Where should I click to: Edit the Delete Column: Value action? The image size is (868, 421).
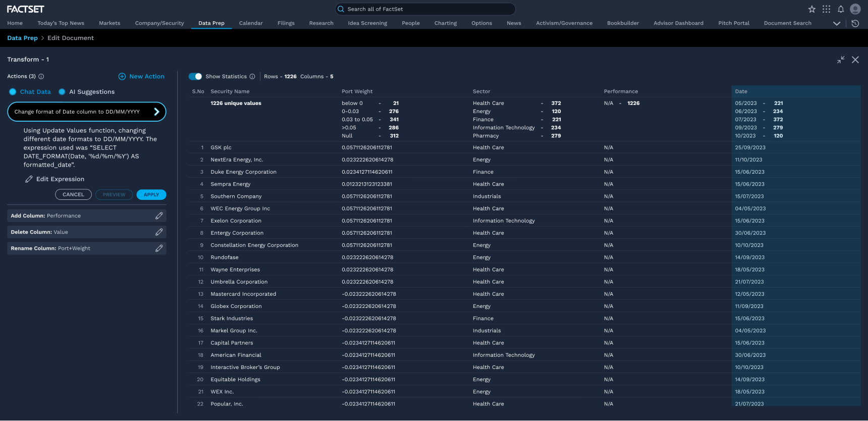pyautogui.click(x=159, y=232)
